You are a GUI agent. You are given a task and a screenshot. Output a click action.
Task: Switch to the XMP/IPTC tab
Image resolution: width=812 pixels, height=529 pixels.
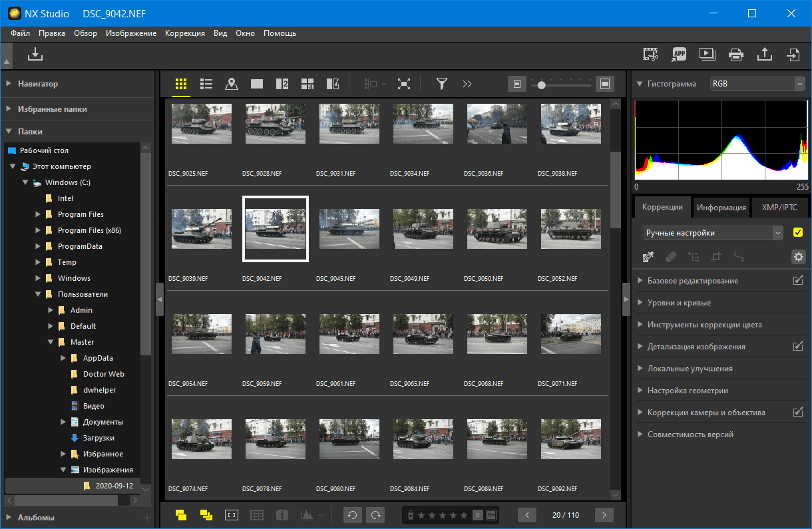[780, 207]
